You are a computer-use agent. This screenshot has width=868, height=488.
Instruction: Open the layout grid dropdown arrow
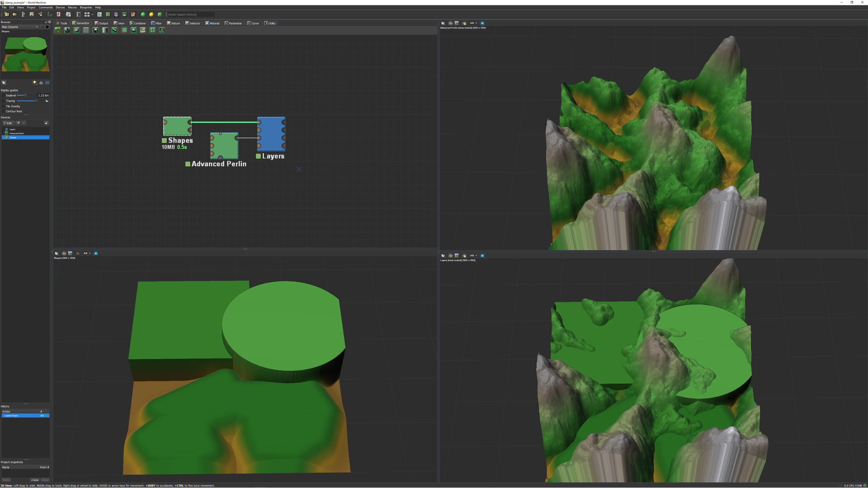point(92,14)
